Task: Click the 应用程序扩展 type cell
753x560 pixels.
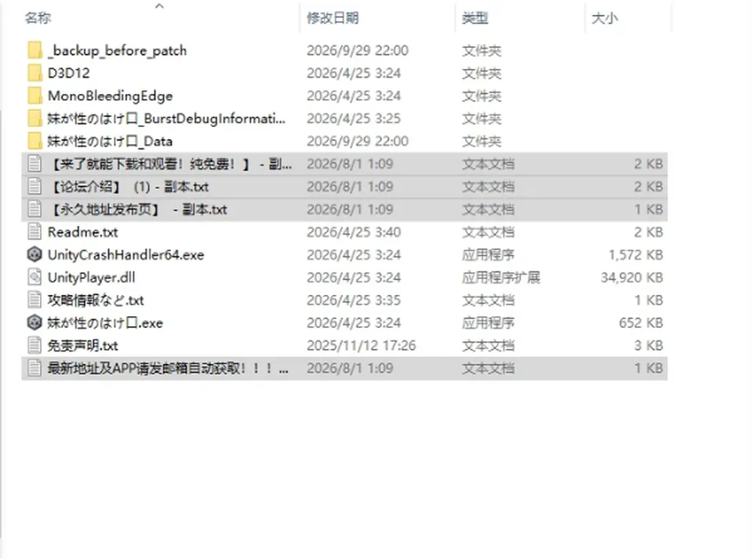Action: pyautogui.click(x=501, y=277)
